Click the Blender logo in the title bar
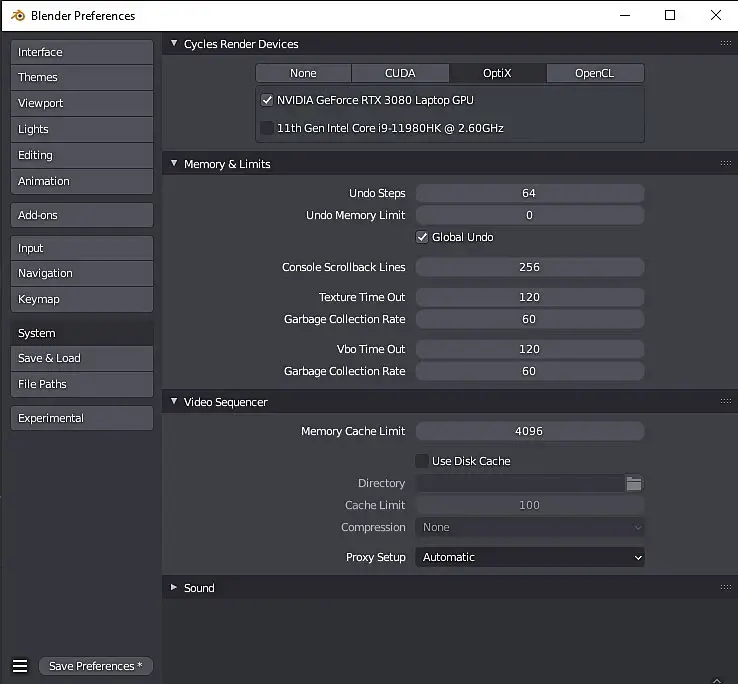This screenshot has height=684, width=738. tap(17, 16)
